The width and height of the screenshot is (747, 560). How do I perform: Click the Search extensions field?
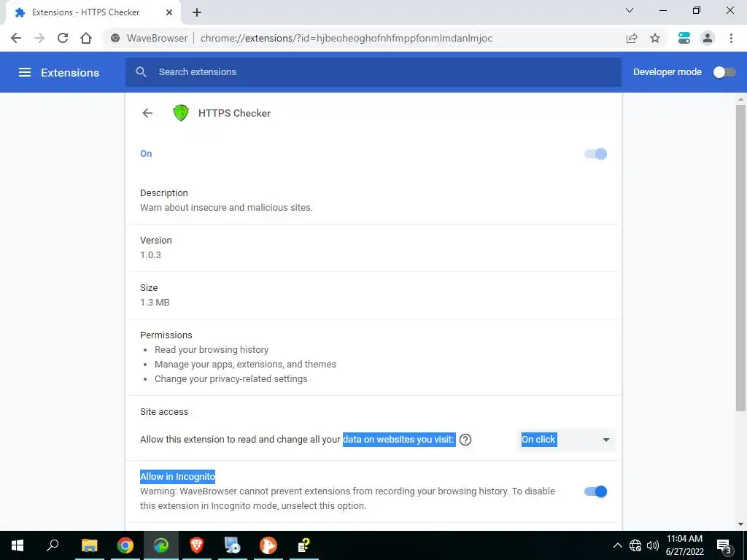tap(373, 72)
